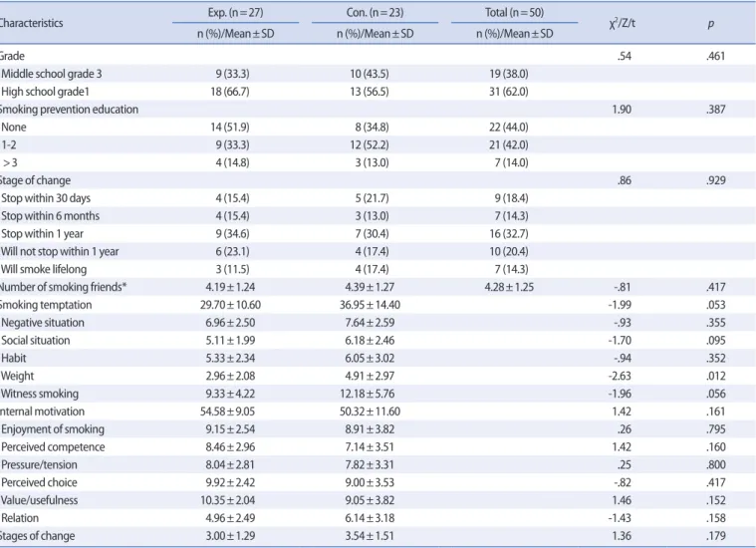The image size is (756, 548).
Task: Select the value '36.95±14.40'
Action: coord(370,305)
